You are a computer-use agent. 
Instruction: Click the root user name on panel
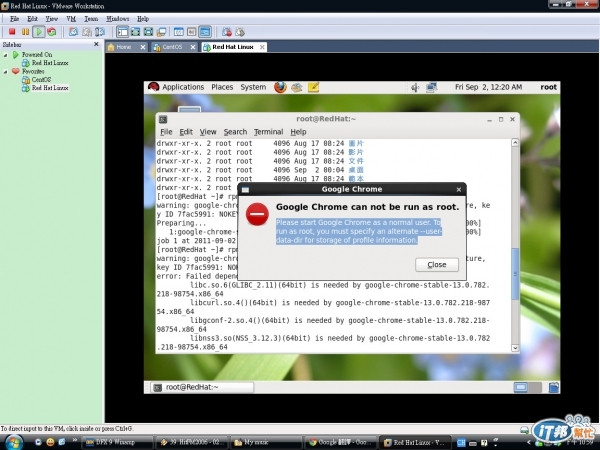tap(548, 87)
